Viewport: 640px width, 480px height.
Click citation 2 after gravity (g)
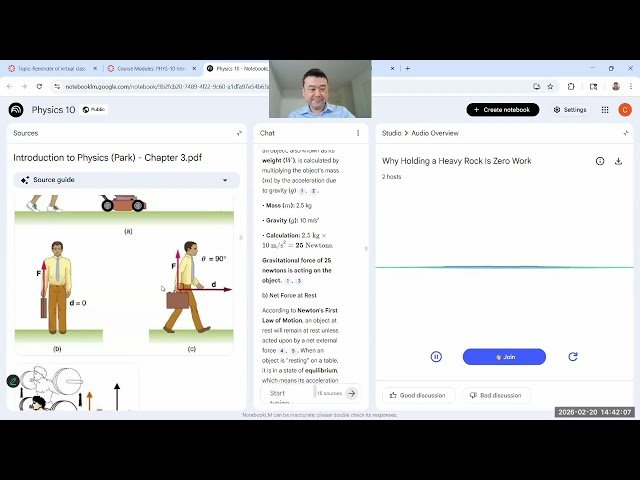pos(313,191)
